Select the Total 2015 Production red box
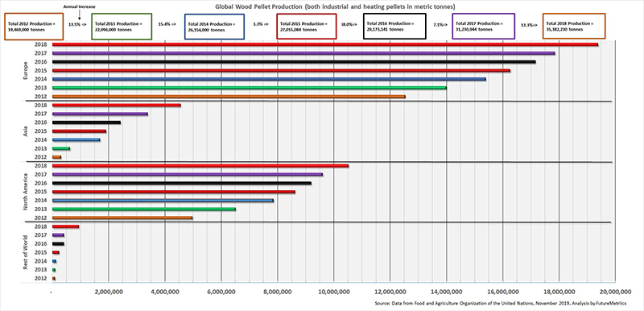 [307, 27]
